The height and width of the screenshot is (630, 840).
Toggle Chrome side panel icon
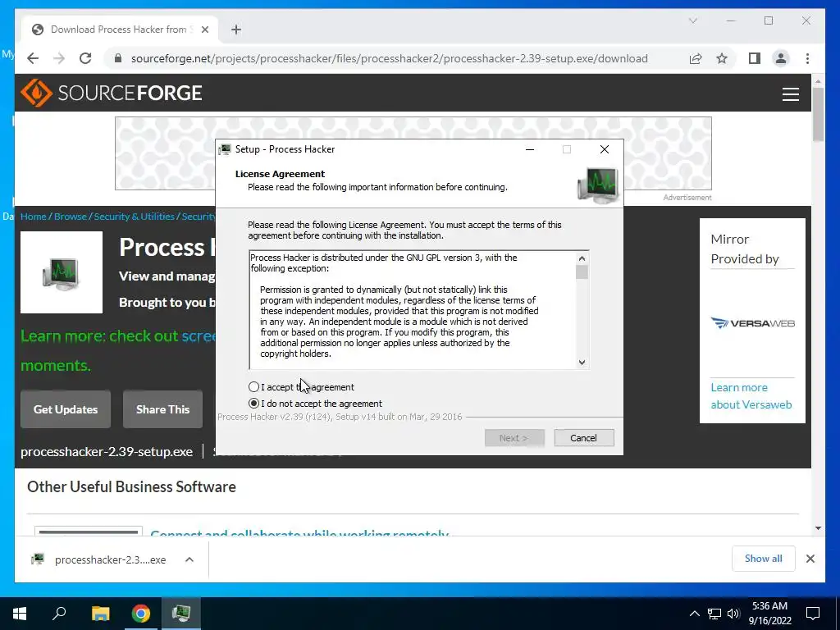click(755, 58)
